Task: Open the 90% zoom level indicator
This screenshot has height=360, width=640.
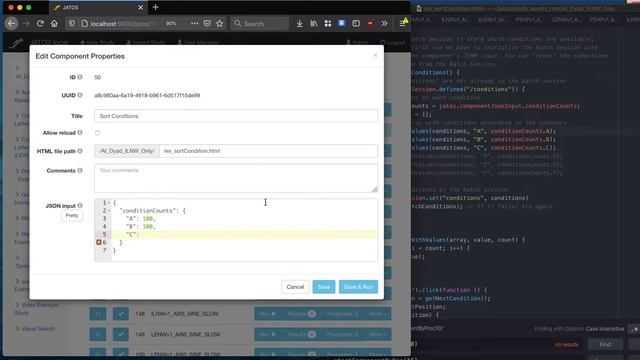Action: 171,24
